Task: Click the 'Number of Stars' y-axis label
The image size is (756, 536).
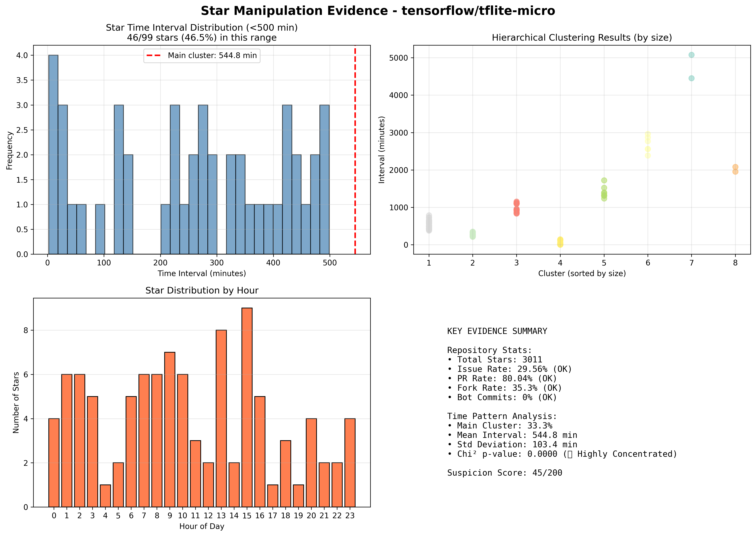Action: [x=16, y=402]
